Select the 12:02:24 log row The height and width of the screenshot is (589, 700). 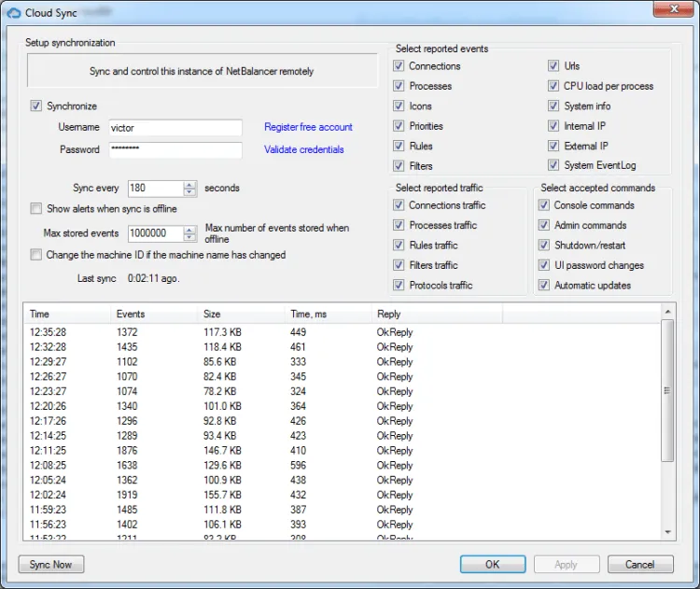(342, 495)
